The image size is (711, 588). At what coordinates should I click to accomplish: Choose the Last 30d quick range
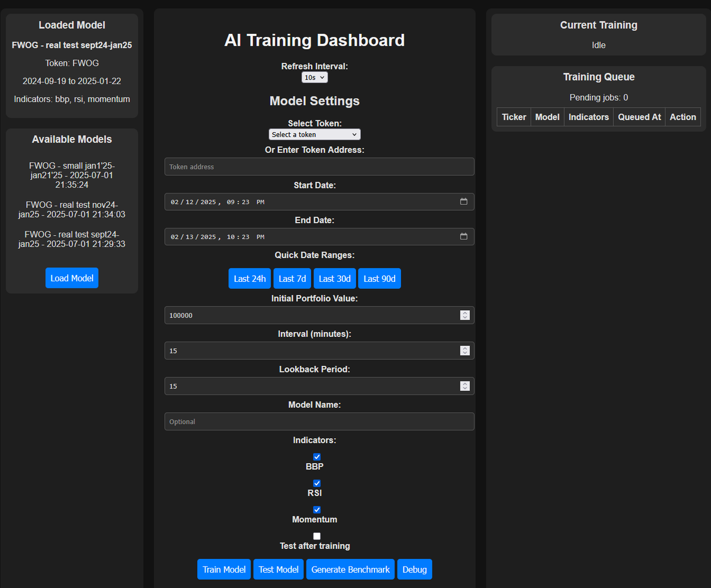335,278
